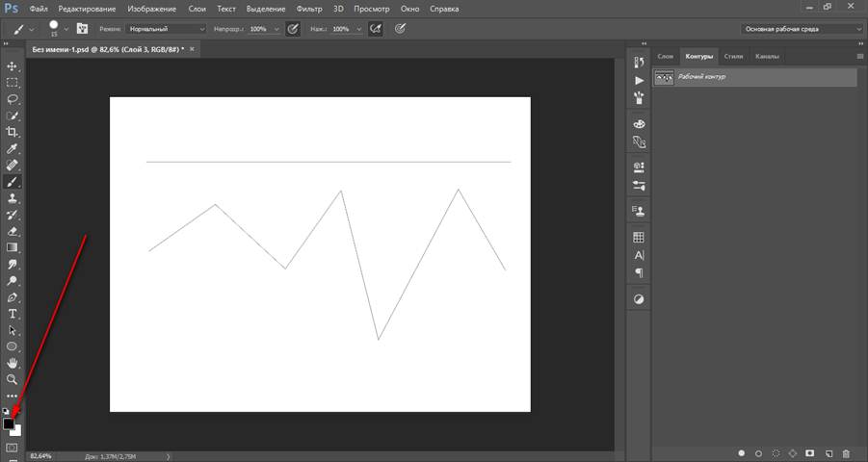This screenshot has height=462, width=868.
Task: Select the Zoom tool
Action: pyautogui.click(x=12, y=379)
